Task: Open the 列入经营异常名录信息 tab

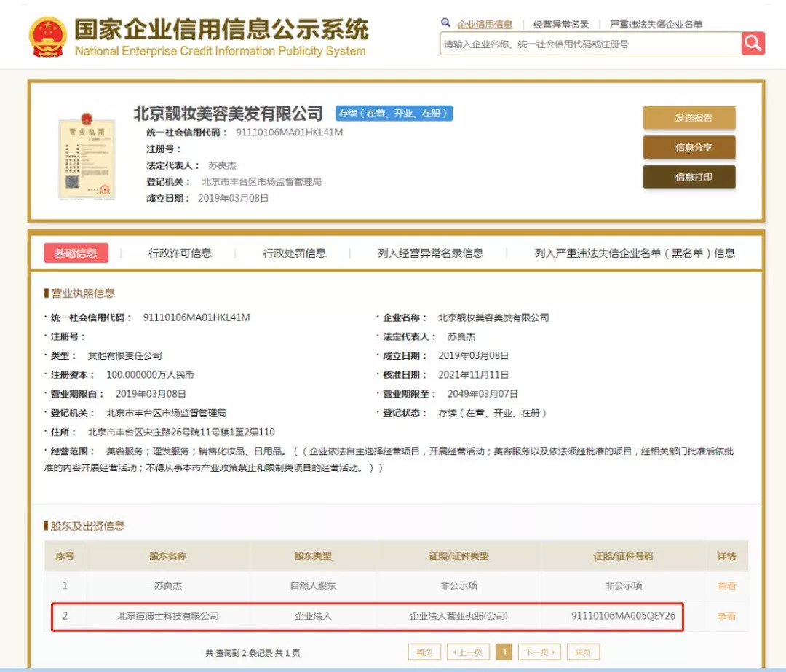Action: pyautogui.click(x=430, y=253)
